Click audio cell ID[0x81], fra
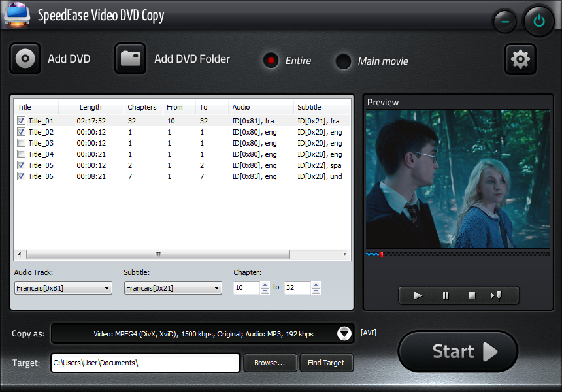 click(x=253, y=121)
